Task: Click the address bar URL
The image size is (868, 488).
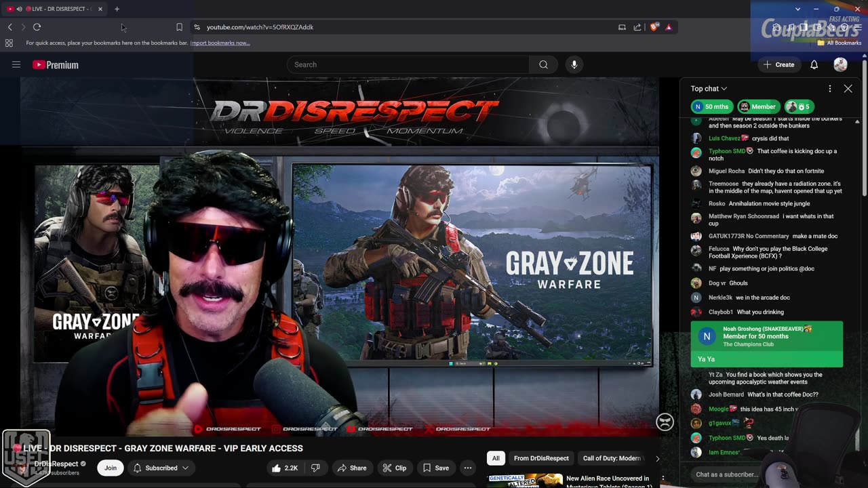Action: tap(260, 27)
